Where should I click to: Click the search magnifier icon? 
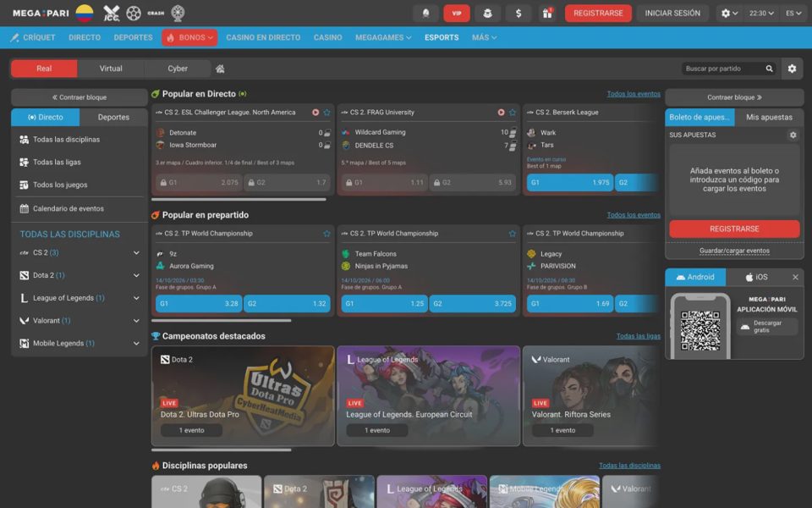pyautogui.click(x=770, y=69)
